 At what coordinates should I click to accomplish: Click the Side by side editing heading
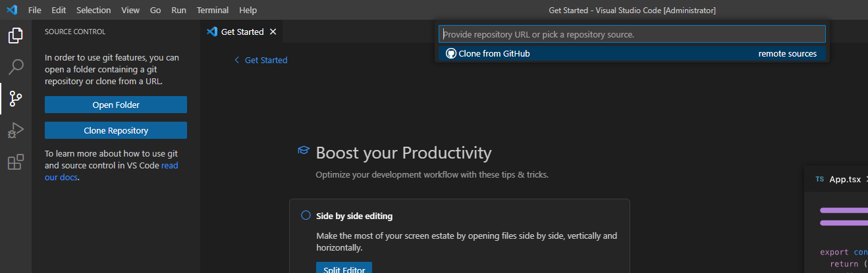click(x=354, y=216)
